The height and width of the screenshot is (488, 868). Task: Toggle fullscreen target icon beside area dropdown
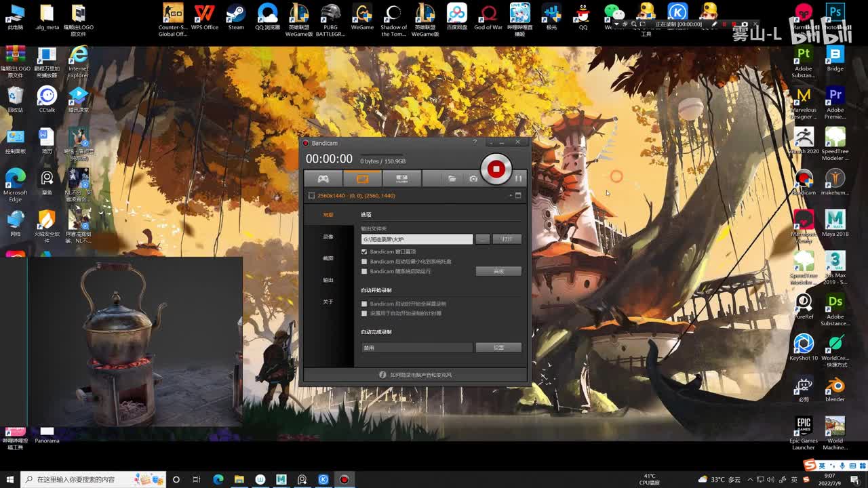tap(518, 196)
